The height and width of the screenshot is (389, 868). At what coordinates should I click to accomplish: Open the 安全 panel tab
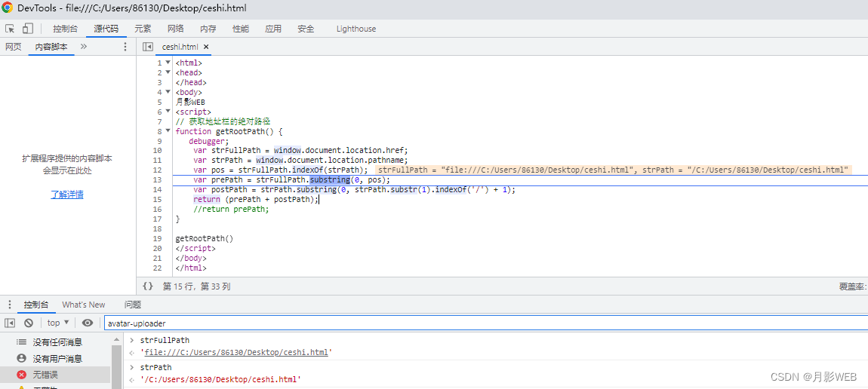pos(306,29)
